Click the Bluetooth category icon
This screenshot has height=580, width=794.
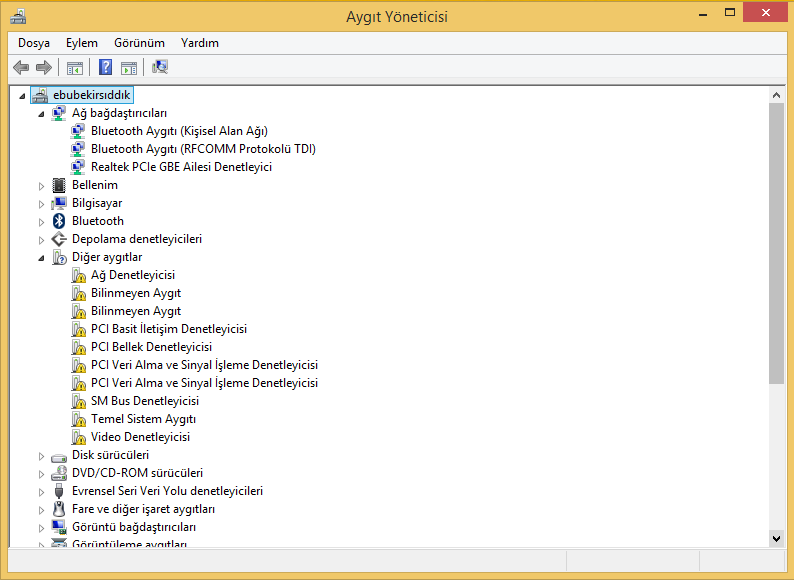(59, 221)
